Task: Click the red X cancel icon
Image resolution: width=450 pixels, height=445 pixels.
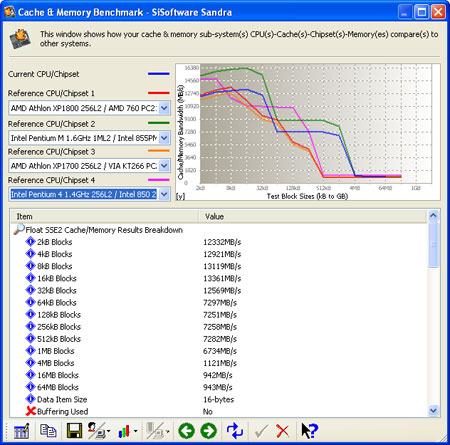Action: point(283,431)
